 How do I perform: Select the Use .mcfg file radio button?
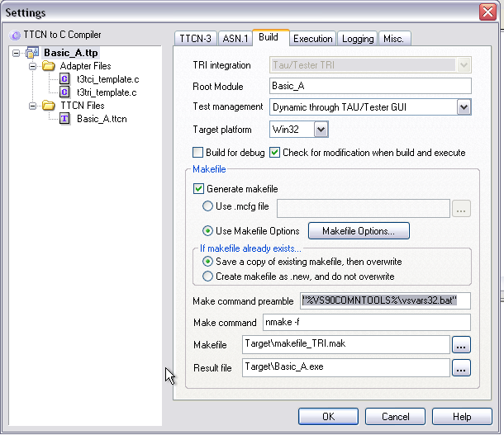210,207
